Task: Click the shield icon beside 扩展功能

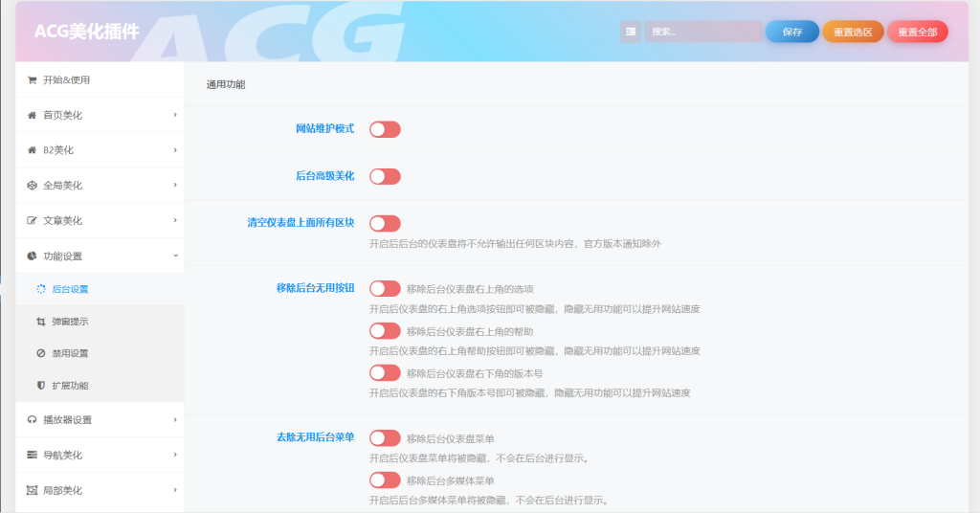Action: [x=40, y=386]
